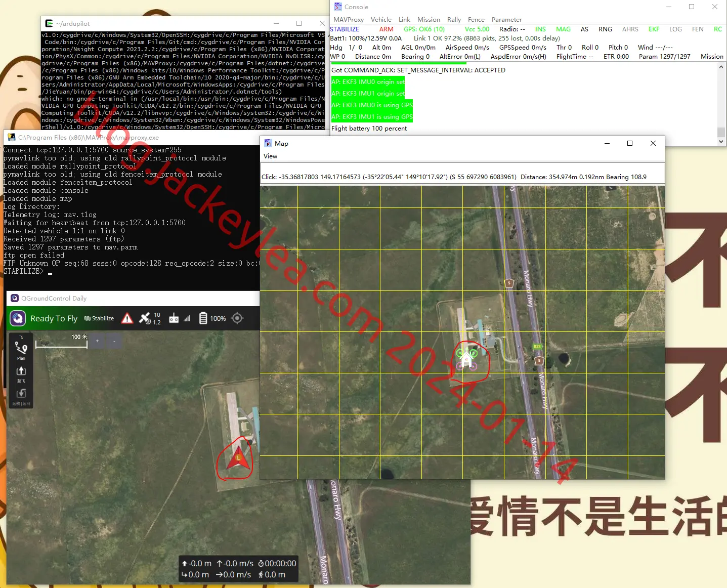Click the battery 100% indicator
Screen dimensions: 727x588
(x=212, y=318)
